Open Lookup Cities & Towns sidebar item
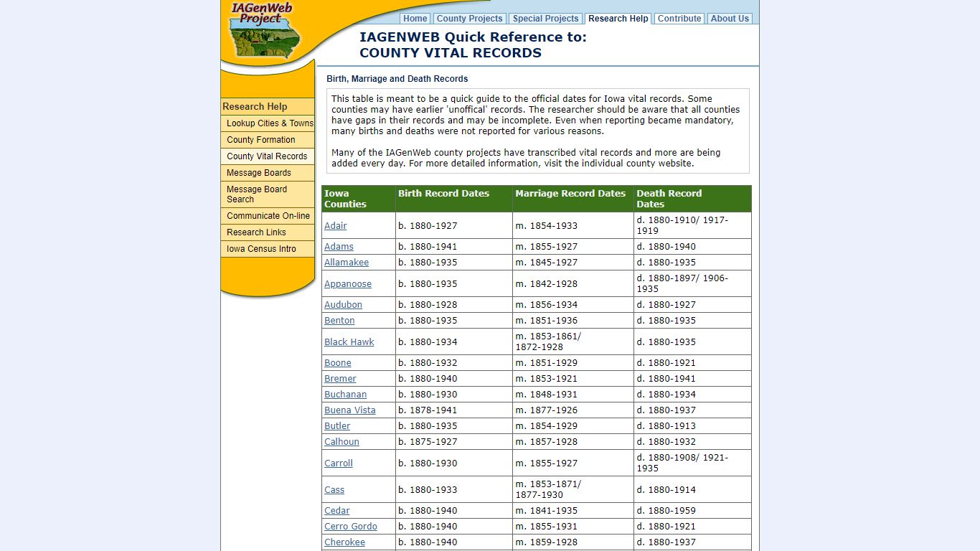The width and height of the screenshot is (980, 551). click(268, 123)
